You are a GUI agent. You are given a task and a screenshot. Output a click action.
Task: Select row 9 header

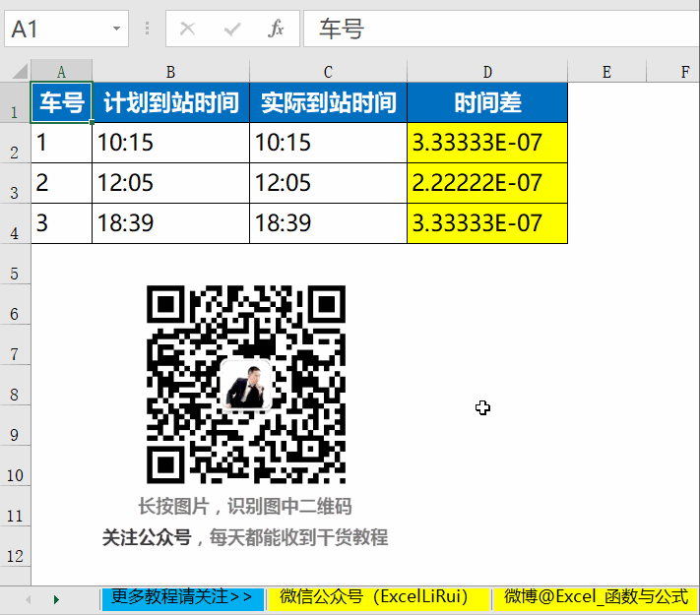click(15, 425)
